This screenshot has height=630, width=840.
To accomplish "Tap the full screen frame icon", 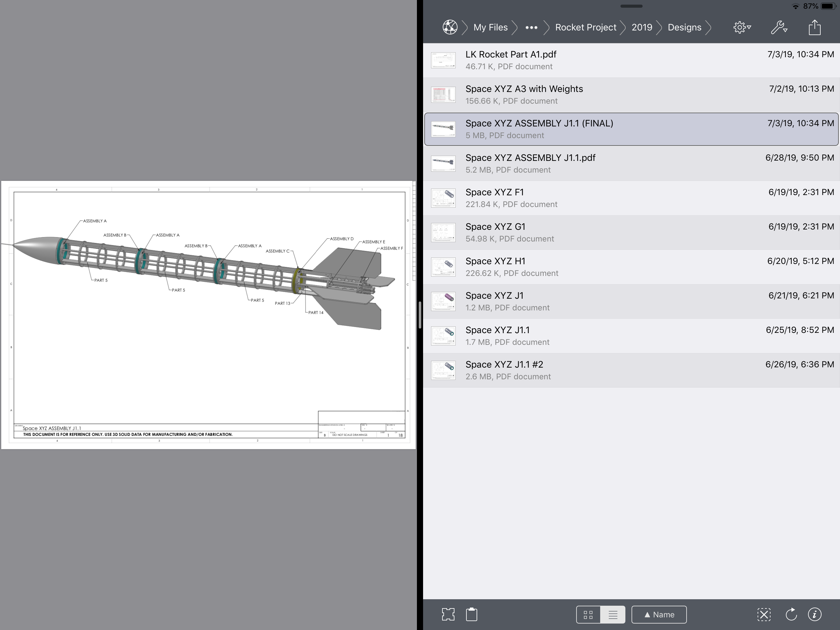I will pyautogui.click(x=448, y=614).
